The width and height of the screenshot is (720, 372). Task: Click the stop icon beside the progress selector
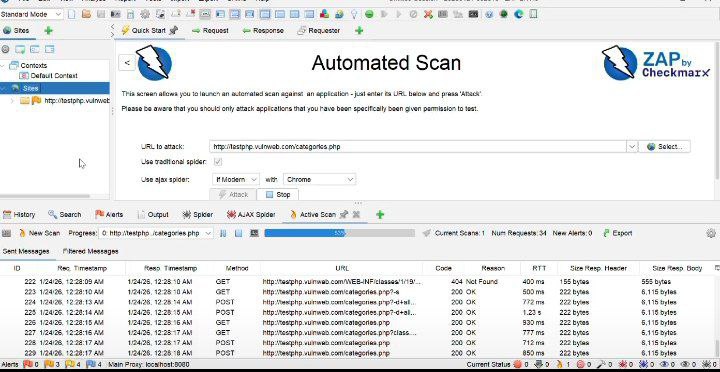[x=238, y=233]
